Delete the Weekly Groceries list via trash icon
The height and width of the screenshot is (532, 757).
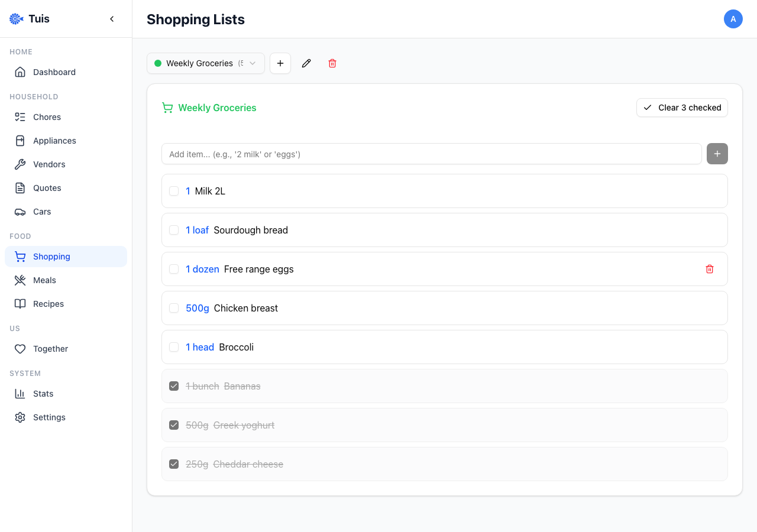(332, 63)
